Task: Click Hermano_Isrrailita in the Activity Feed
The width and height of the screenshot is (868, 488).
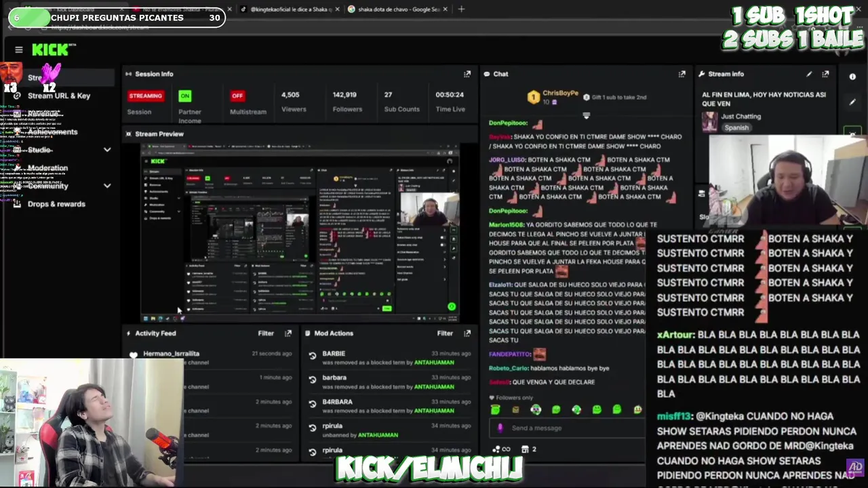Action: point(172,354)
